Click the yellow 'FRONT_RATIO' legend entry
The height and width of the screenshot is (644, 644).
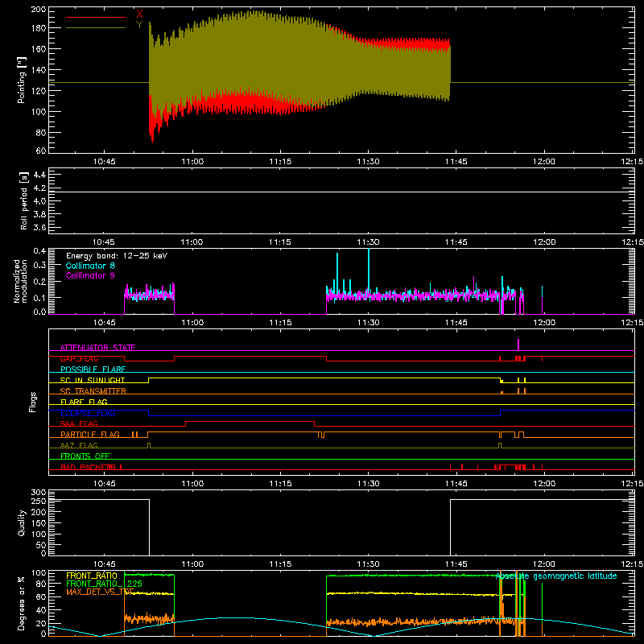coord(92,576)
